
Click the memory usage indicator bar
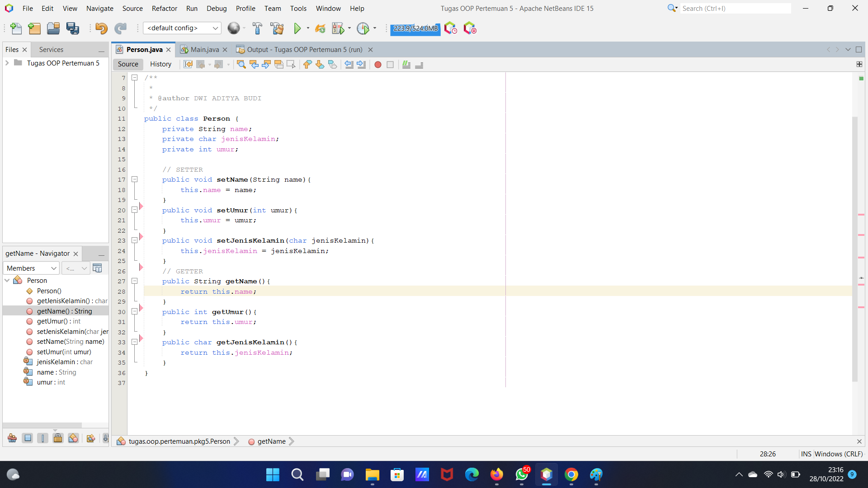pos(415,28)
